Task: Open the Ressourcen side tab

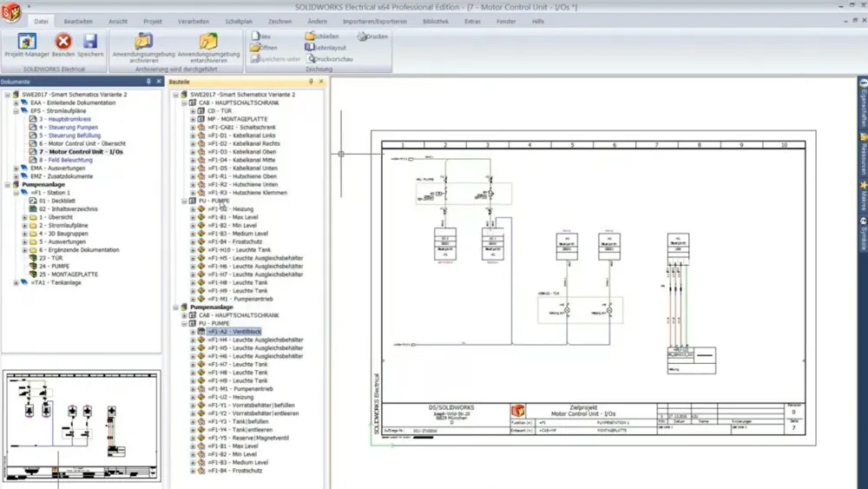Action: 863,155
